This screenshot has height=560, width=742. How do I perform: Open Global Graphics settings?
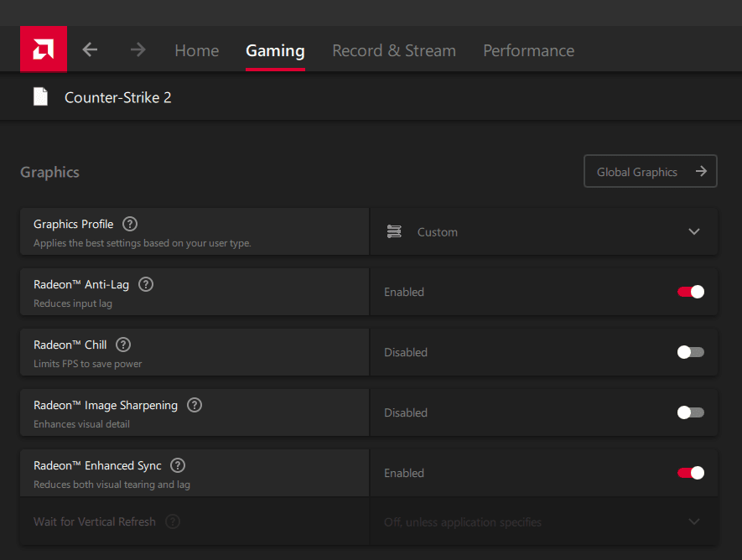pos(650,171)
